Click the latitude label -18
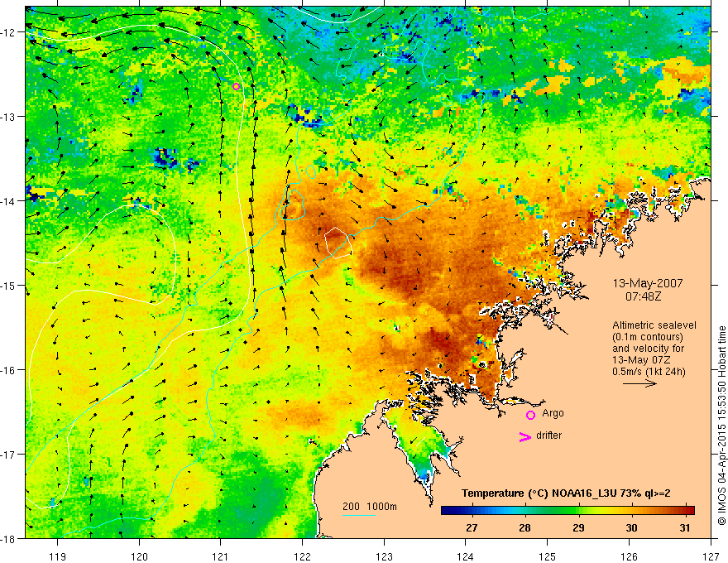The height and width of the screenshot is (563, 728). click(x=8, y=538)
